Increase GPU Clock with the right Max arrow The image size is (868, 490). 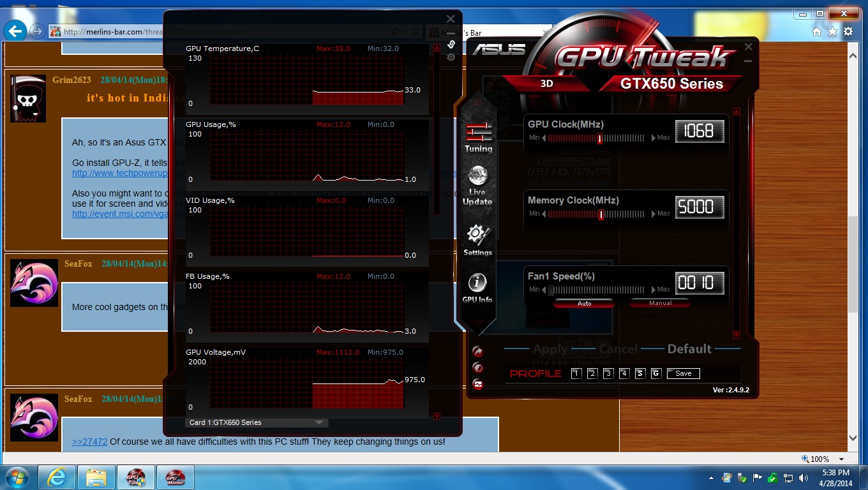[x=654, y=138]
